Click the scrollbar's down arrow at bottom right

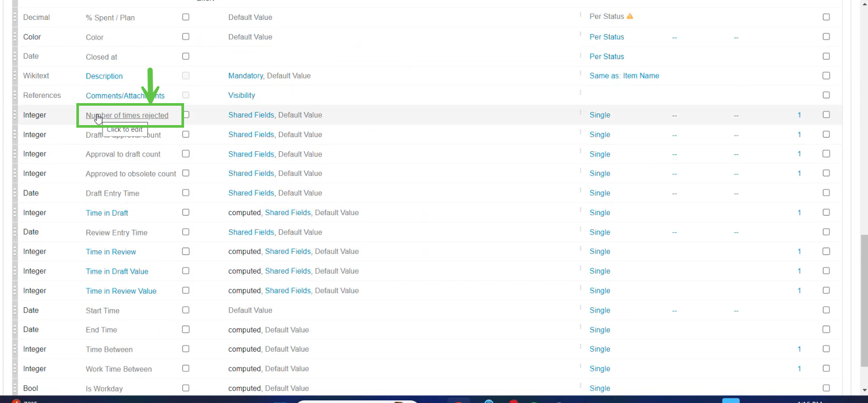coord(864,390)
